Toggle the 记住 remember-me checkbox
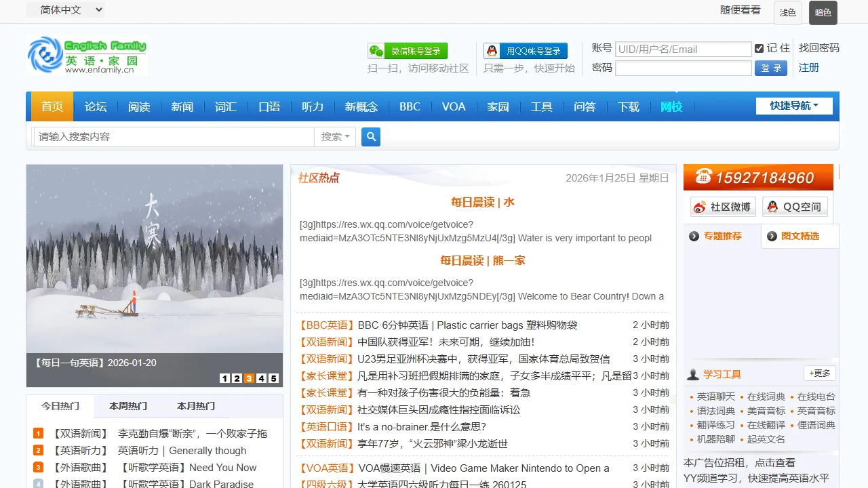 coord(759,48)
